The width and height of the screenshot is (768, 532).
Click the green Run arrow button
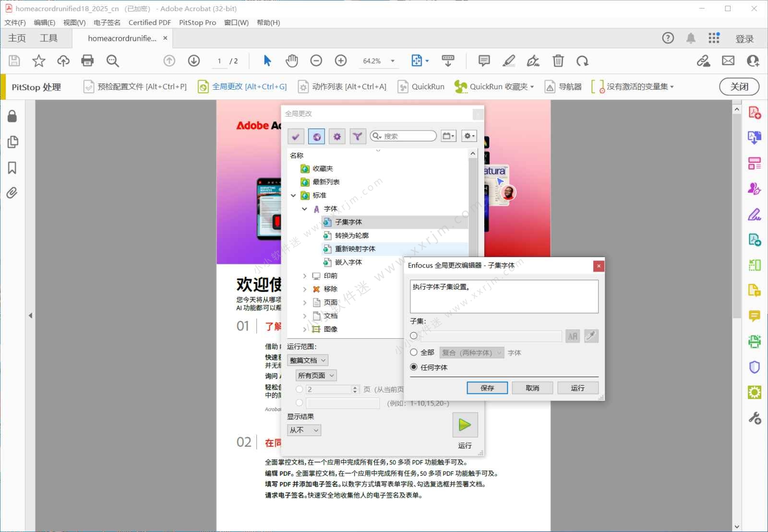(x=465, y=425)
